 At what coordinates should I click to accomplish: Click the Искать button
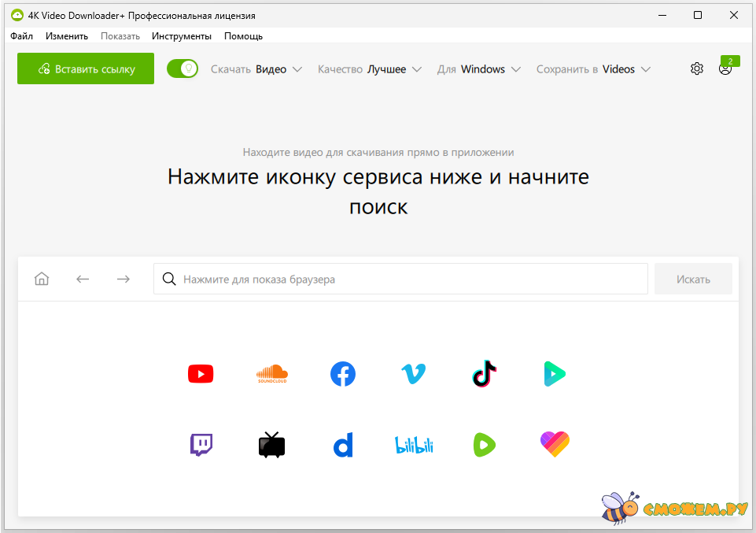click(693, 279)
